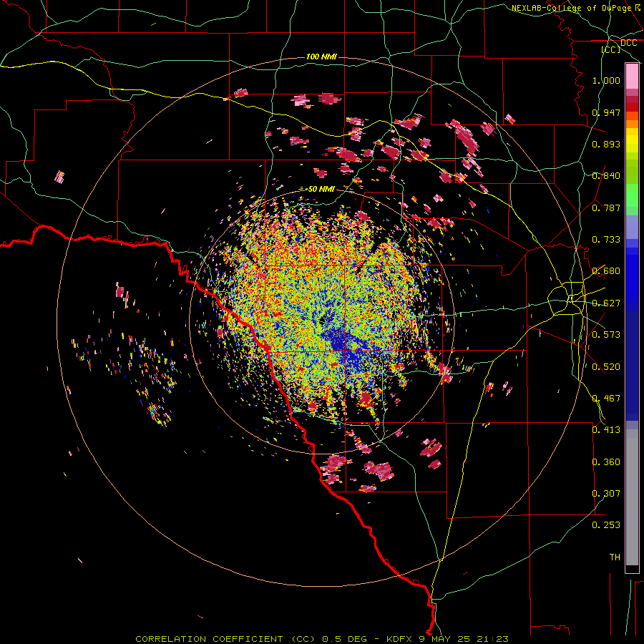644x644 pixels.
Task: Click the 0.840 color scale value
Action: (x=606, y=176)
